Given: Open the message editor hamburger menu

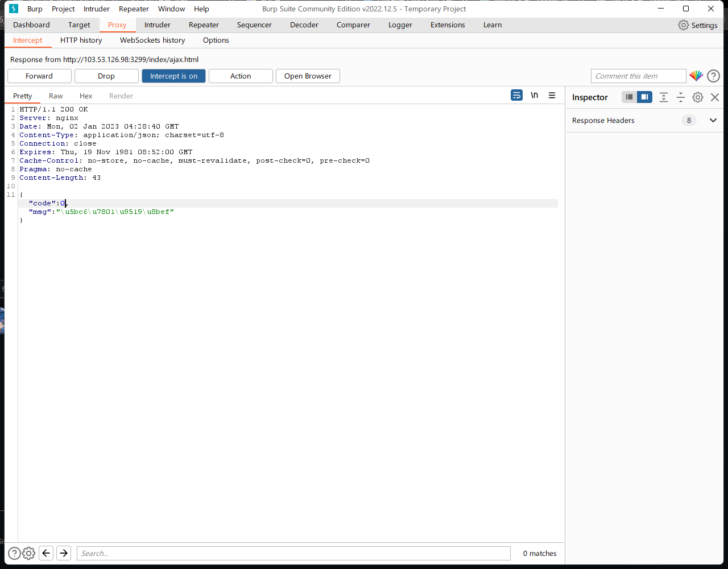Looking at the screenshot, I should pos(552,96).
